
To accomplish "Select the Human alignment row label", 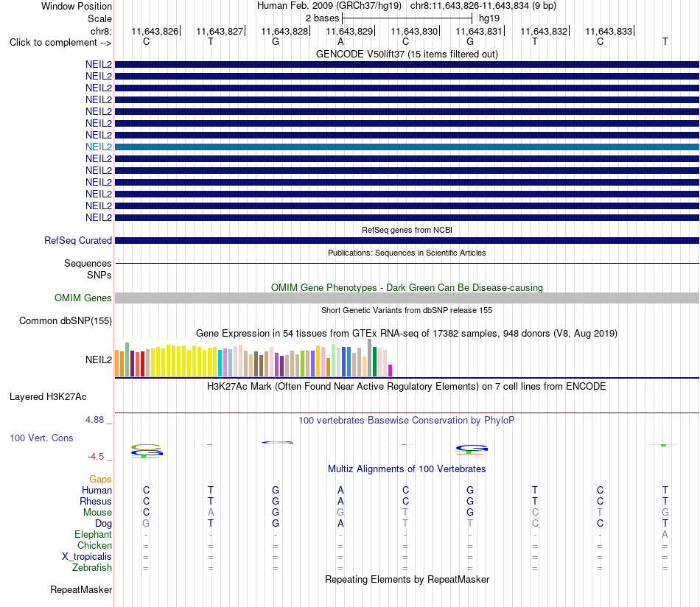I will pos(97,490).
